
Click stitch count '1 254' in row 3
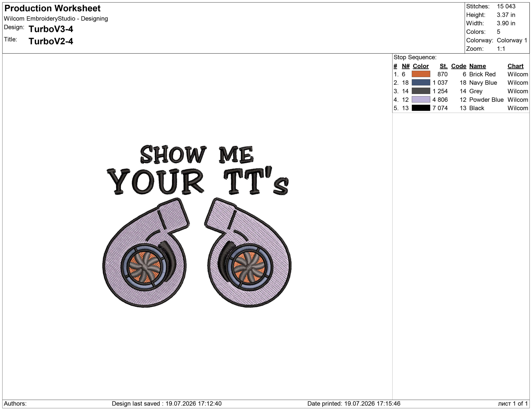[440, 91]
